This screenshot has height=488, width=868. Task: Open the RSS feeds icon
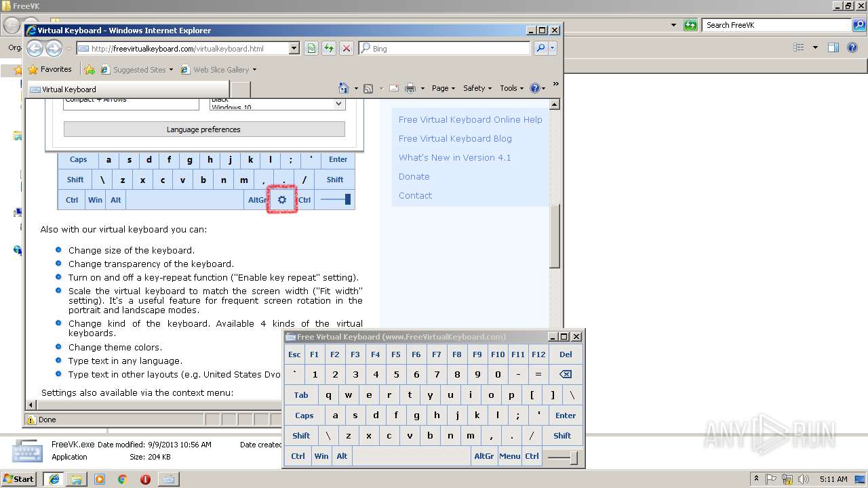coord(368,88)
